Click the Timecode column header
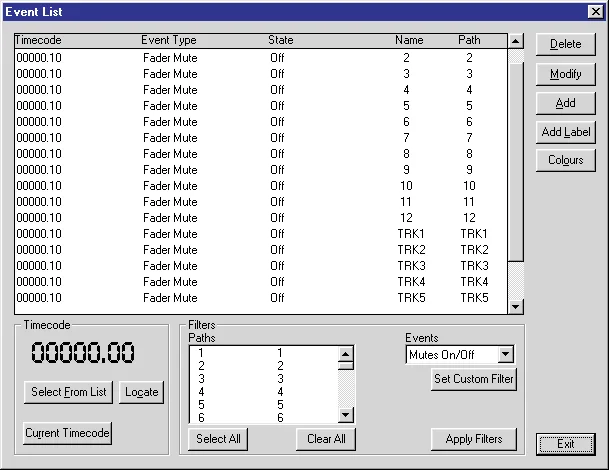 pos(38,40)
